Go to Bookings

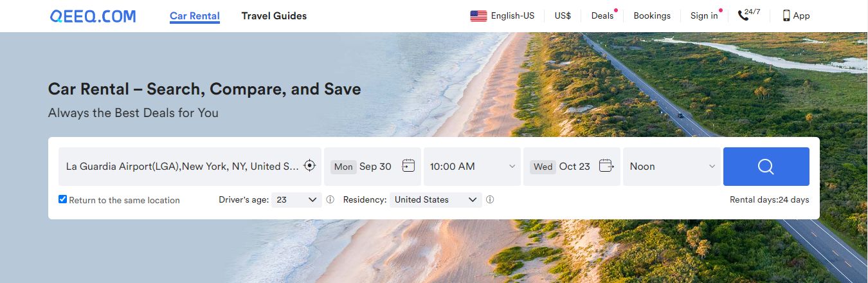[652, 16]
